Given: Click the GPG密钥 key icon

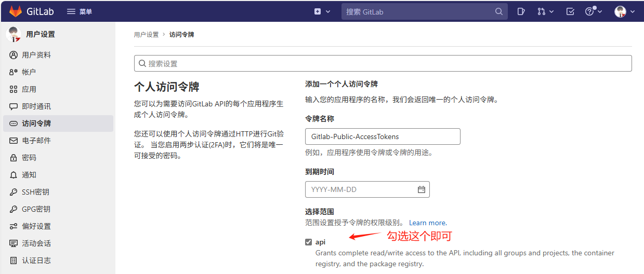Looking at the screenshot, I should [x=14, y=209].
